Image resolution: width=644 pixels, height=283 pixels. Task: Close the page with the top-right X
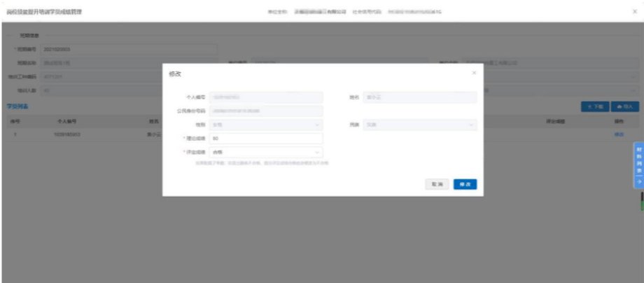click(x=635, y=12)
